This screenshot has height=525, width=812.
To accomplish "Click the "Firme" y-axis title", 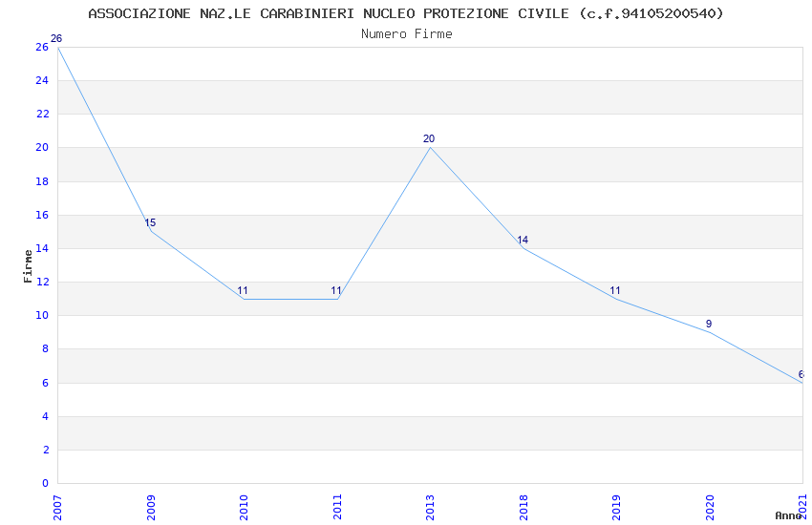I will 28,265.
